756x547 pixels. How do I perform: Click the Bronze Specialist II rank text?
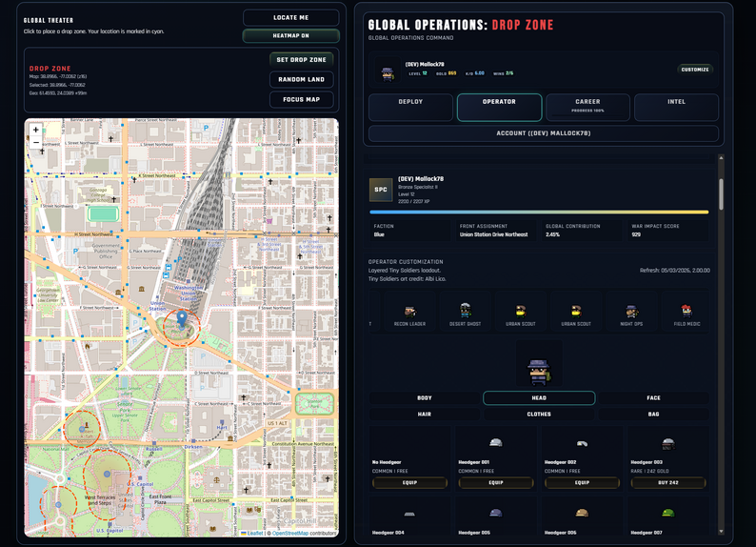coord(418,187)
